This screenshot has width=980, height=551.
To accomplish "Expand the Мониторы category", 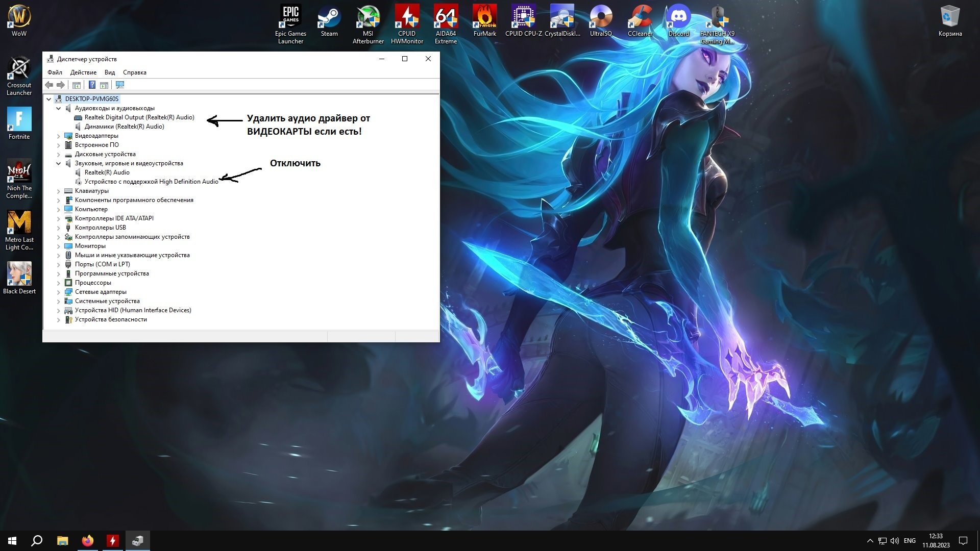I will (x=58, y=246).
